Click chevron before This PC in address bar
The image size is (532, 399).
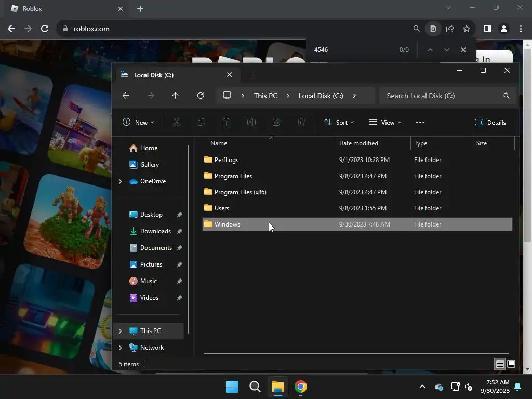click(x=243, y=96)
